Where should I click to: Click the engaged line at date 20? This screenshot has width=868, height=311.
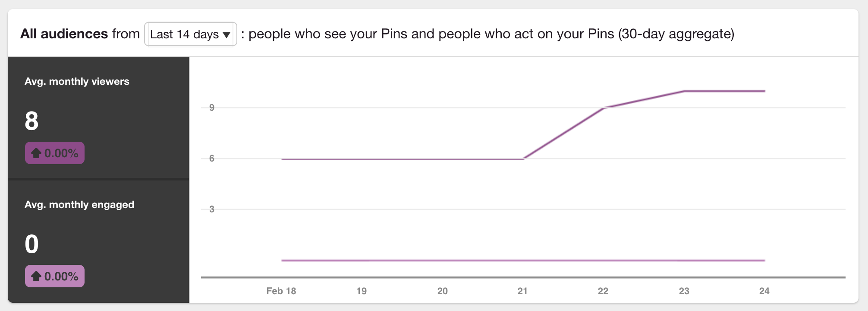(x=443, y=261)
